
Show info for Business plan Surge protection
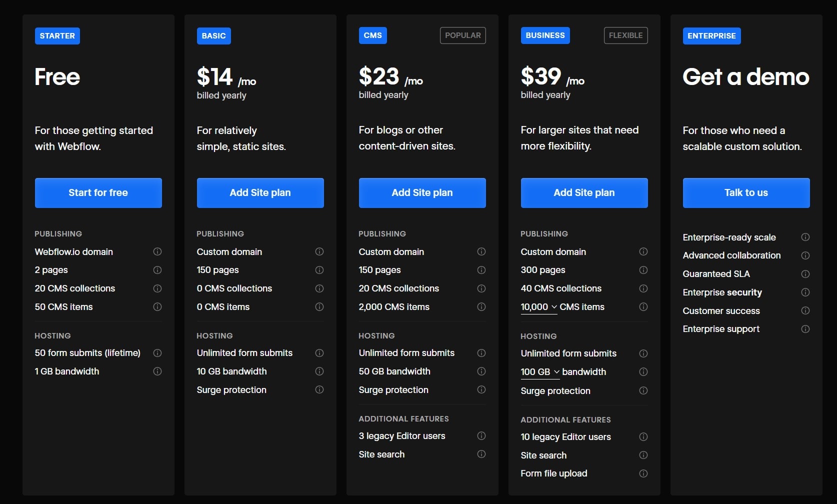(x=643, y=390)
